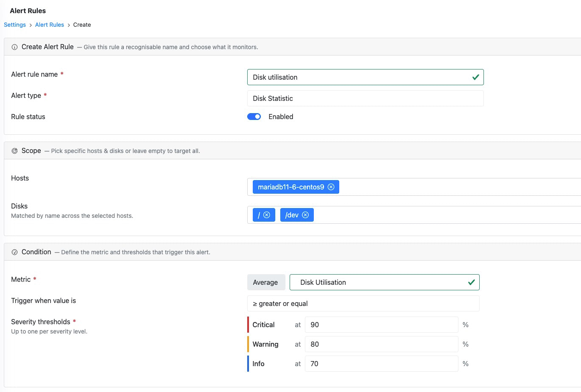Open the greater or equal trigger dropdown

tap(363, 303)
